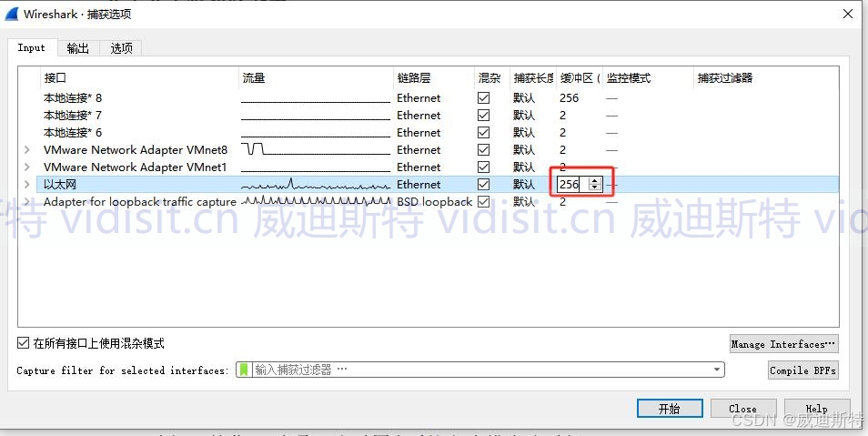This screenshot has width=868, height=436.
Task: Toggle promiscuous checkbox for 本地连接* 8
Action: tap(483, 98)
